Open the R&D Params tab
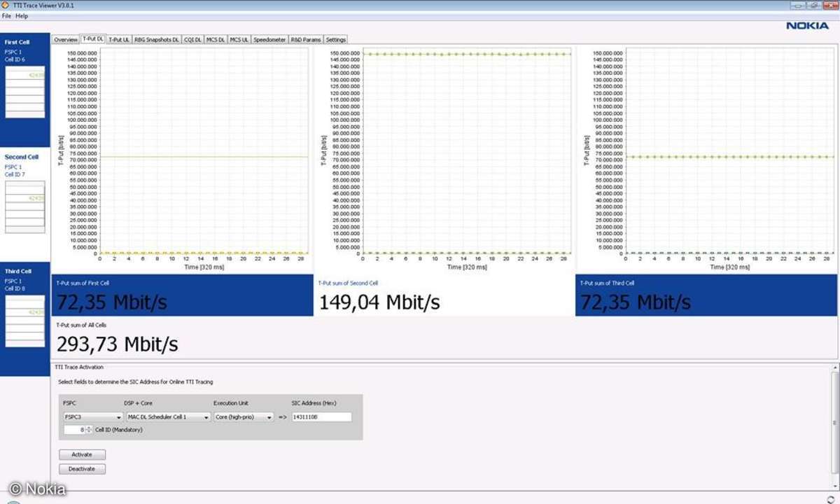 [306, 40]
